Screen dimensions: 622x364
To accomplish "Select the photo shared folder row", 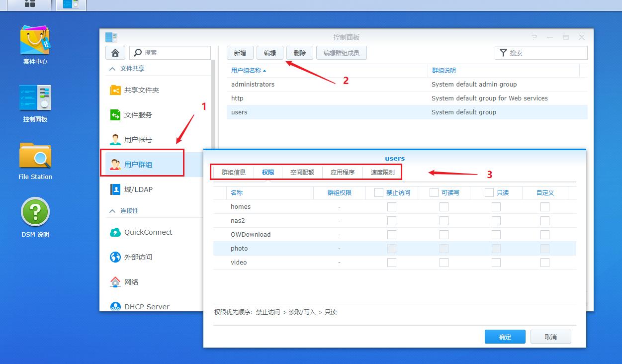I will point(395,249).
